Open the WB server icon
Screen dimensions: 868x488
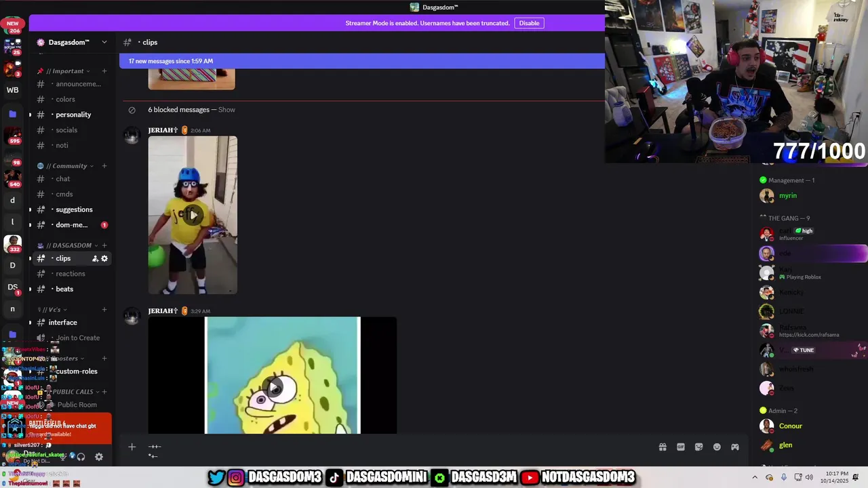click(x=12, y=90)
